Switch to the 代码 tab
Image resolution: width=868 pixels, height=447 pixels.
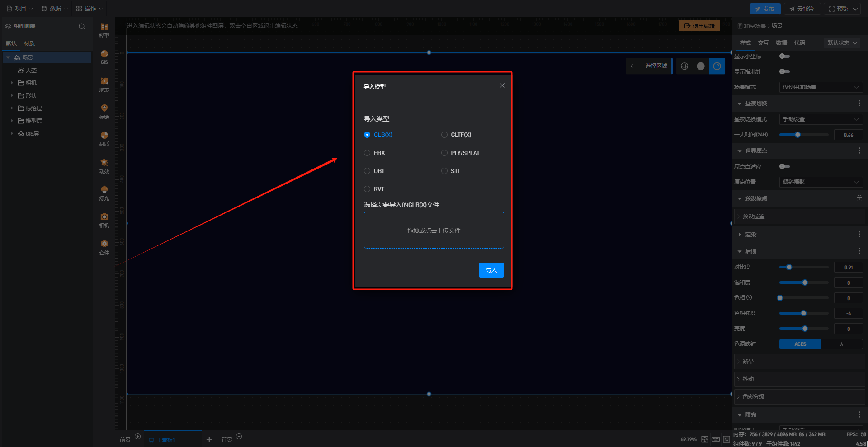coord(799,43)
